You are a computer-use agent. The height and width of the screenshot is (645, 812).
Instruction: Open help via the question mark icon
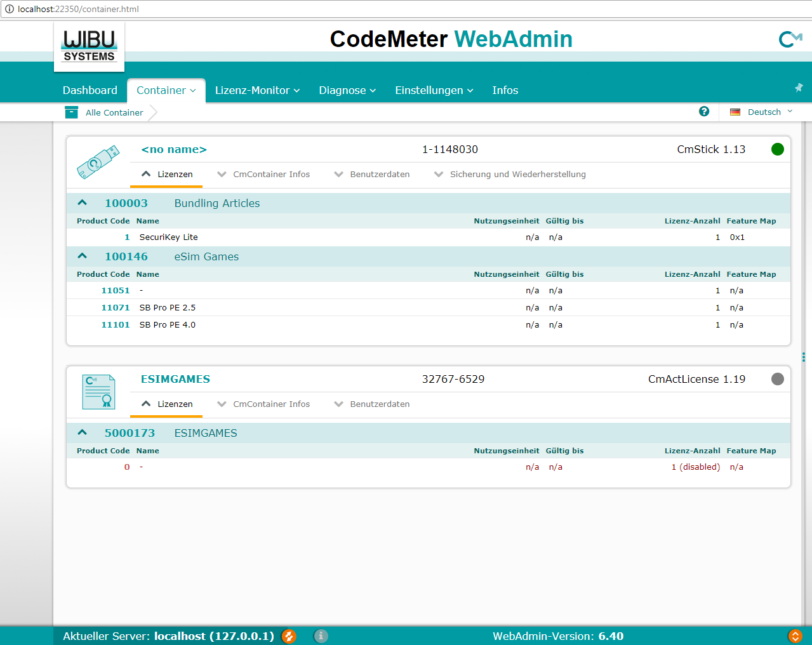coord(703,111)
